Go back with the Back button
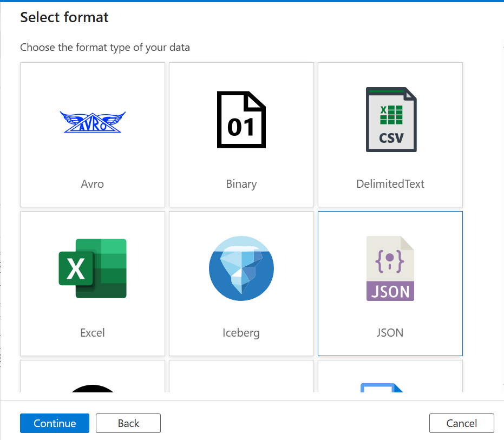 point(128,423)
